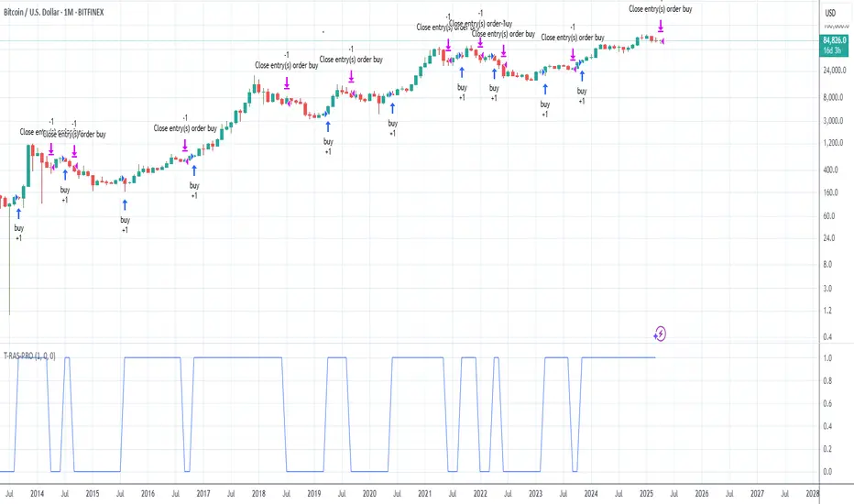Click the 0.6 value on indicator scale
The width and height of the screenshot is (854, 504).
tap(827, 404)
